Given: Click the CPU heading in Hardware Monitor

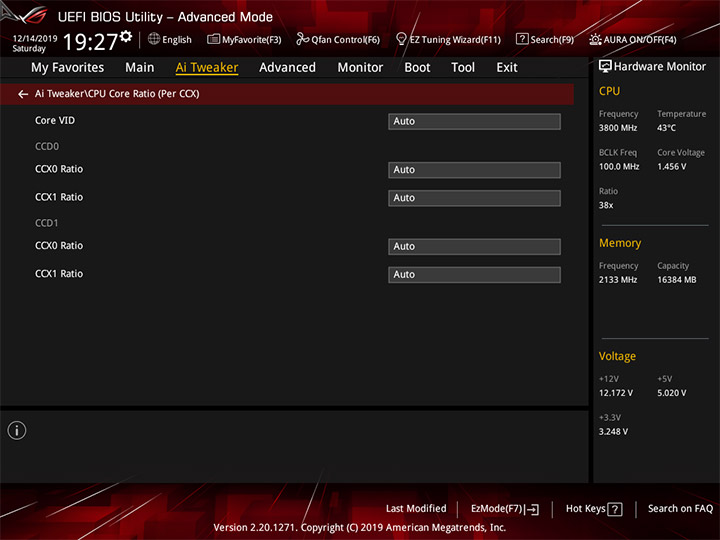Looking at the screenshot, I should tap(609, 91).
